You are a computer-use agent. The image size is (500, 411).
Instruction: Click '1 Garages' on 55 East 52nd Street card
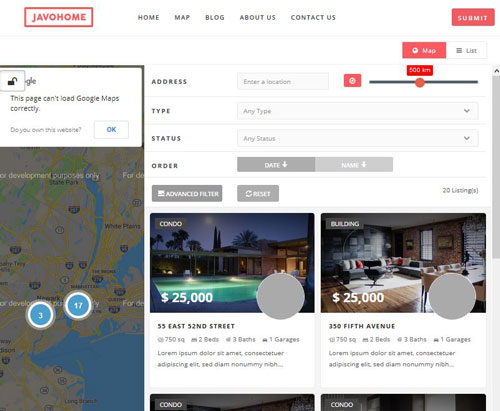pos(281,340)
